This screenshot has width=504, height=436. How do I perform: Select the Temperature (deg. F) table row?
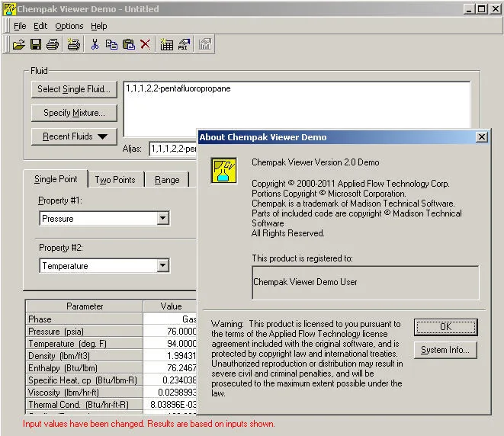click(x=111, y=344)
